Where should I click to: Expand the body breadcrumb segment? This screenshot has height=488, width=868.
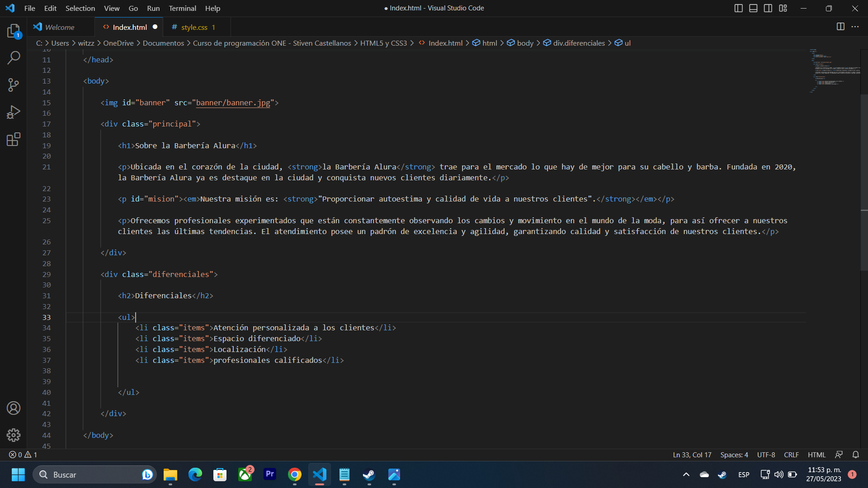click(x=525, y=43)
